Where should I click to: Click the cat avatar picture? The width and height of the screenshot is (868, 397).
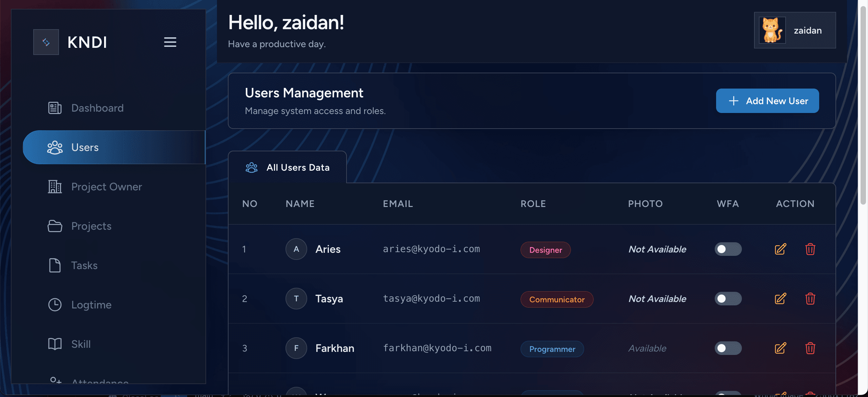coord(772,30)
